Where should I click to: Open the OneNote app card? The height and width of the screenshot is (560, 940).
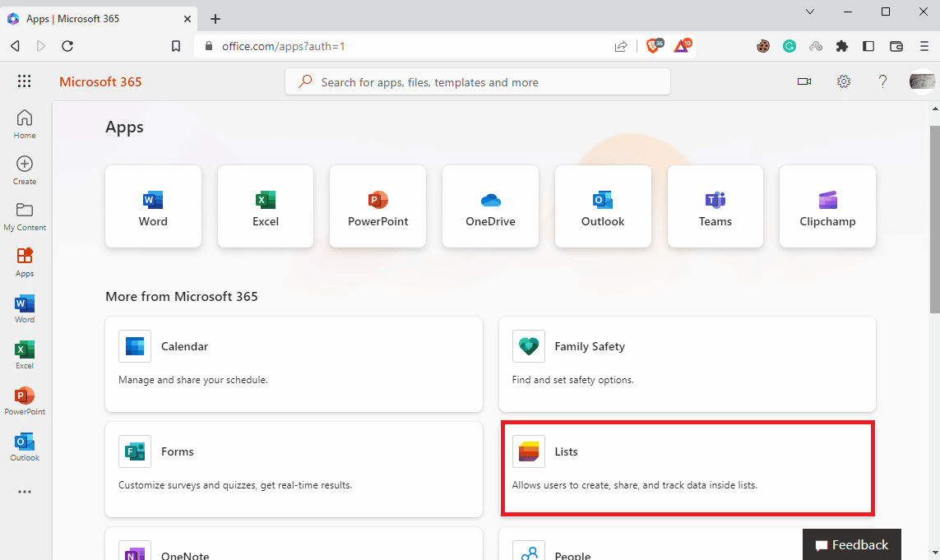pos(294,544)
